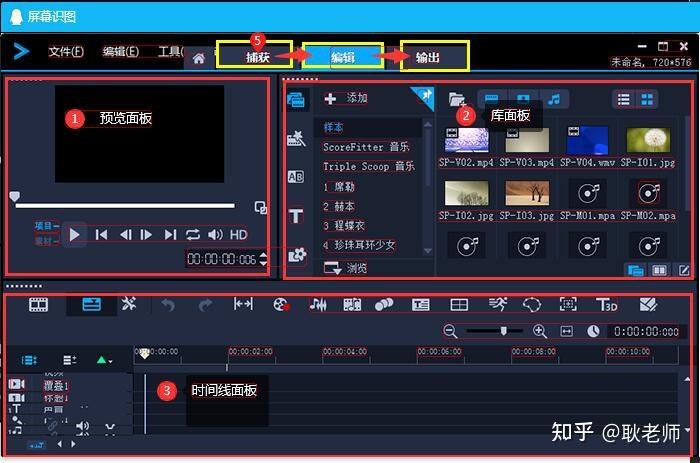Select the SP-V04.wmv thumbnail
This screenshot has height=463, width=700.
tap(588, 140)
